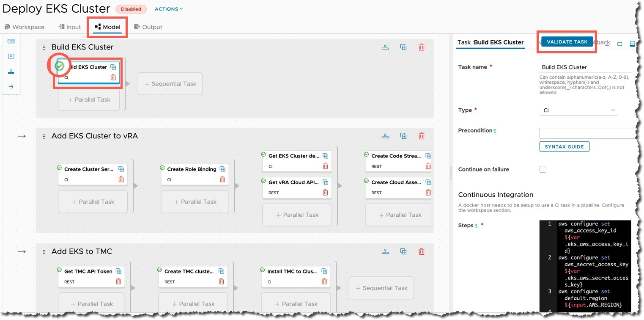Click the Continuous Integration section heading

496,195
